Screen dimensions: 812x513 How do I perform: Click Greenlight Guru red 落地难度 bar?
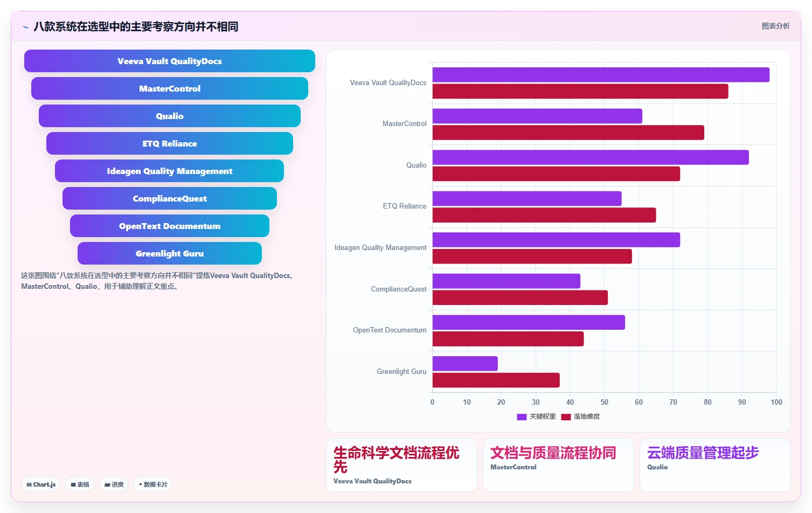pos(496,380)
